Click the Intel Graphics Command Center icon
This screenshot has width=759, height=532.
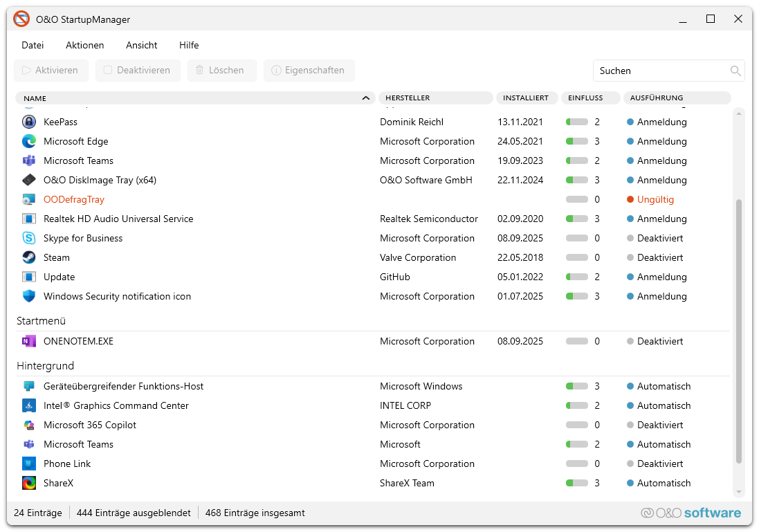pyautogui.click(x=29, y=405)
